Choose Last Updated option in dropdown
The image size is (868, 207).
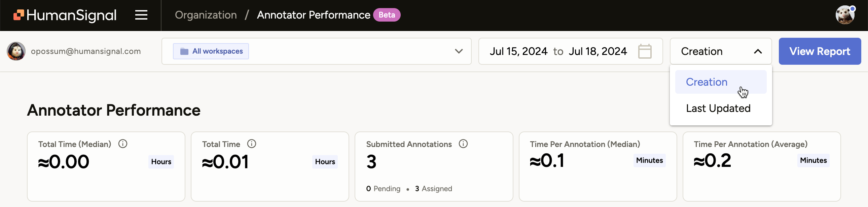pyautogui.click(x=718, y=109)
